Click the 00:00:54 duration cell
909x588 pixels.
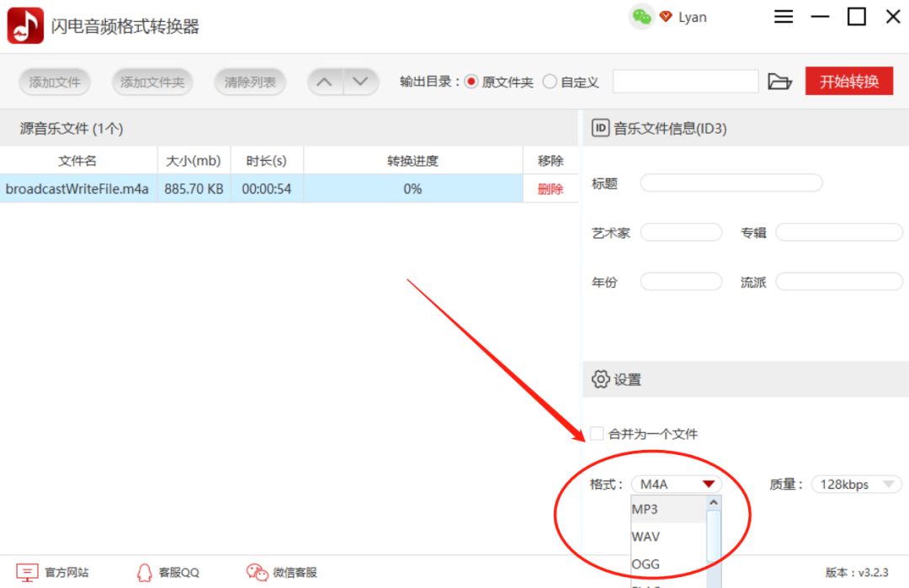[x=267, y=189]
